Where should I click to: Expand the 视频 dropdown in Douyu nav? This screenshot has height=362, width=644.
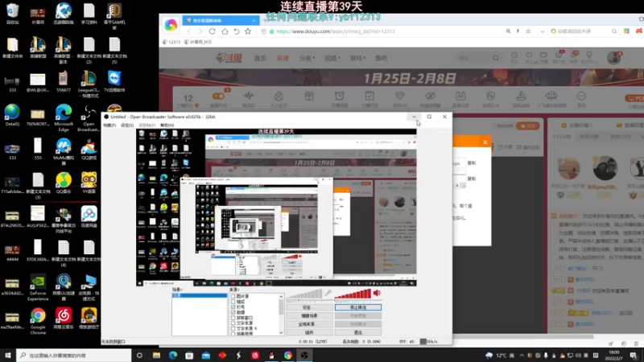[x=332, y=58]
